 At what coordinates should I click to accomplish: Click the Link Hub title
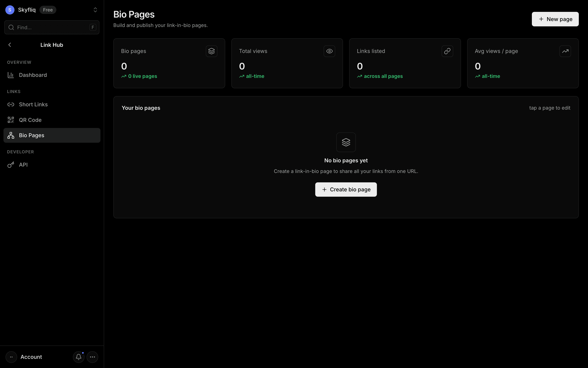(x=52, y=45)
